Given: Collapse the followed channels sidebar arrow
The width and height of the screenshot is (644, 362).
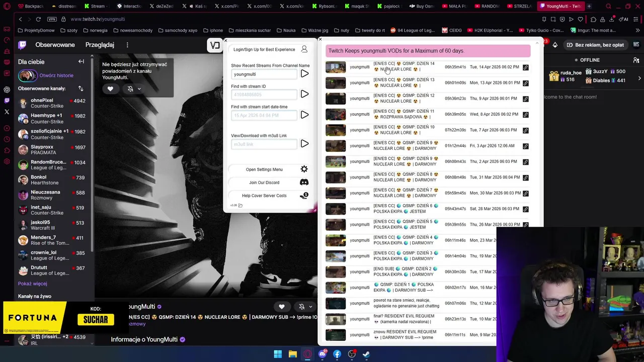Looking at the screenshot, I should coord(81,61).
